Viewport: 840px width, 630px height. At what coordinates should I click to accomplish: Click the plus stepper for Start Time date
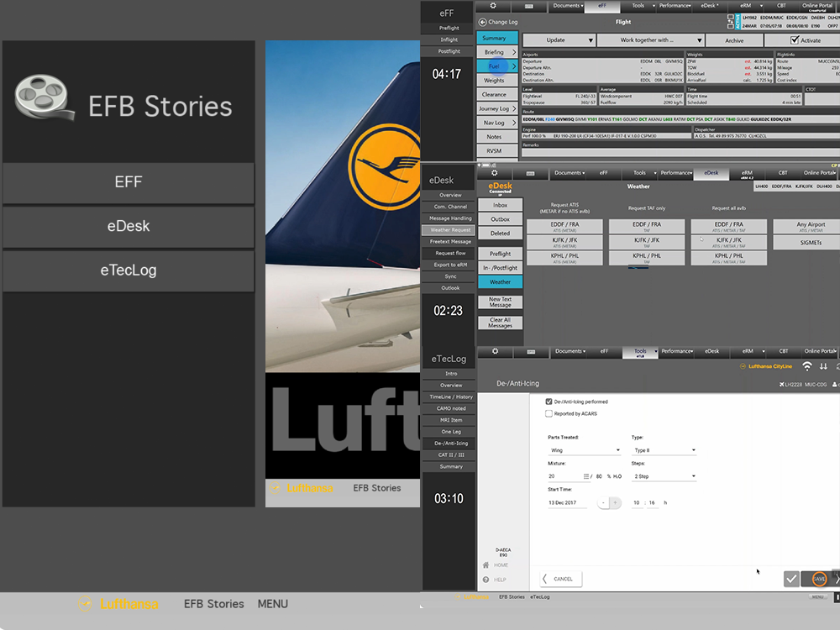coord(616,502)
